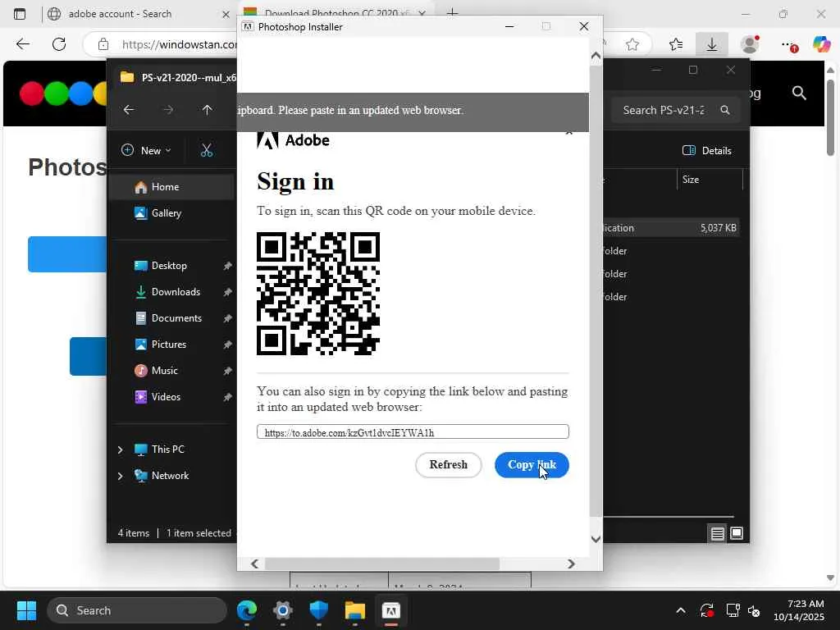The height and width of the screenshot is (630, 840).
Task: Expand This PC in navigation pane
Action: click(x=120, y=450)
